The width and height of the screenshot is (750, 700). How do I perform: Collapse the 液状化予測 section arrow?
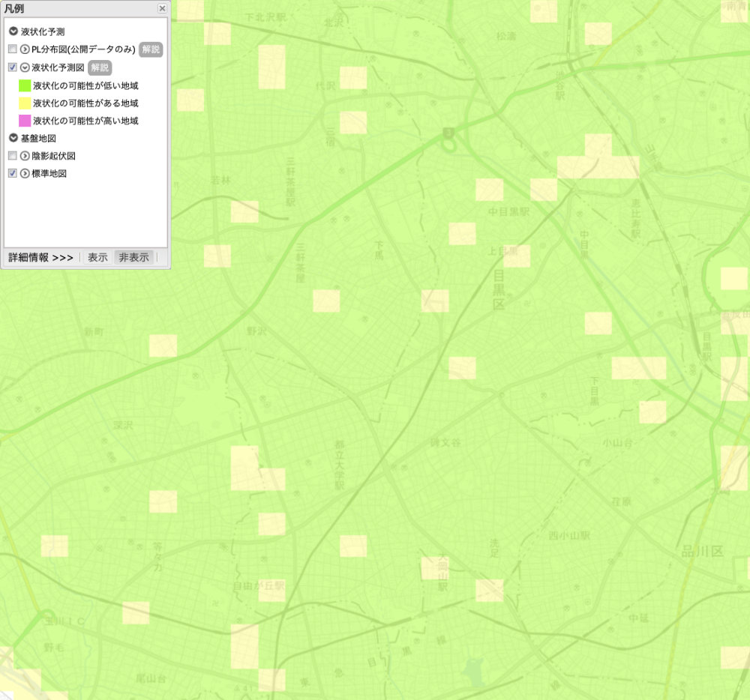(x=13, y=31)
